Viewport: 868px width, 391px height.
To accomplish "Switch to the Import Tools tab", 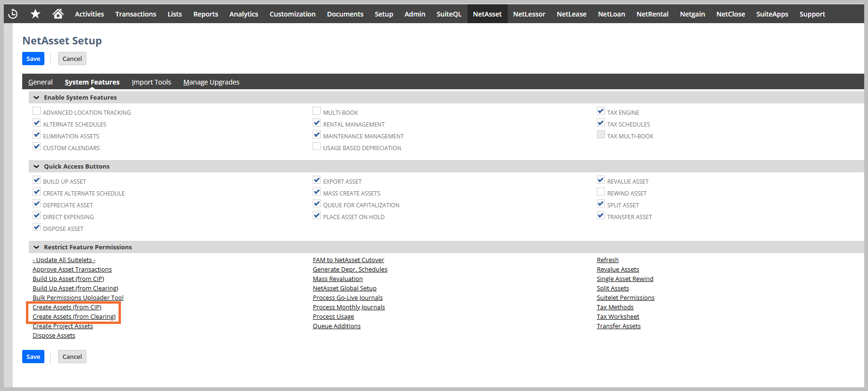I will click(x=151, y=82).
